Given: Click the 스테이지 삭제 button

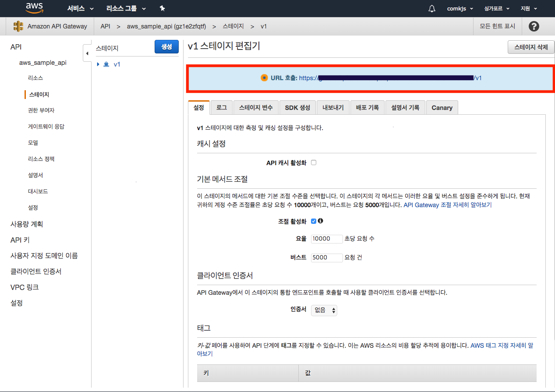Looking at the screenshot, I should [x=530, y=47].
